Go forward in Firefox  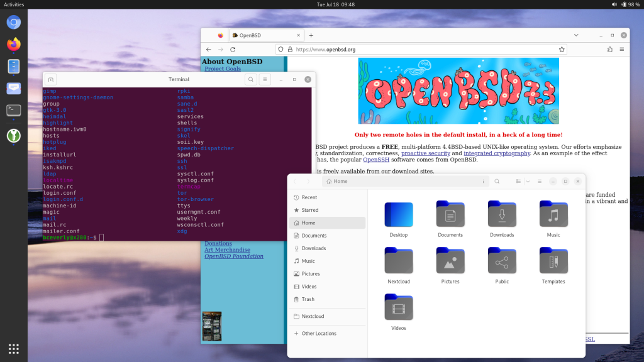[x=221, y=49]
